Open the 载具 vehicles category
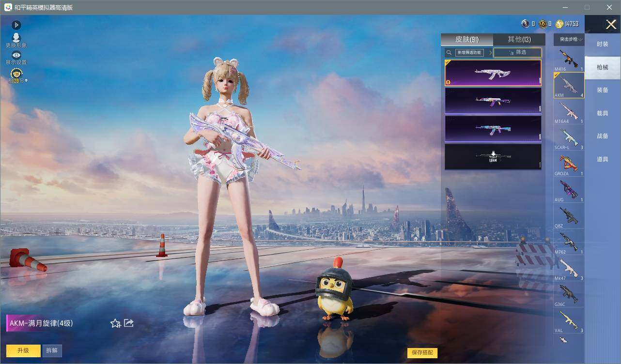This screenshot has height=364, width=621. 603,113
